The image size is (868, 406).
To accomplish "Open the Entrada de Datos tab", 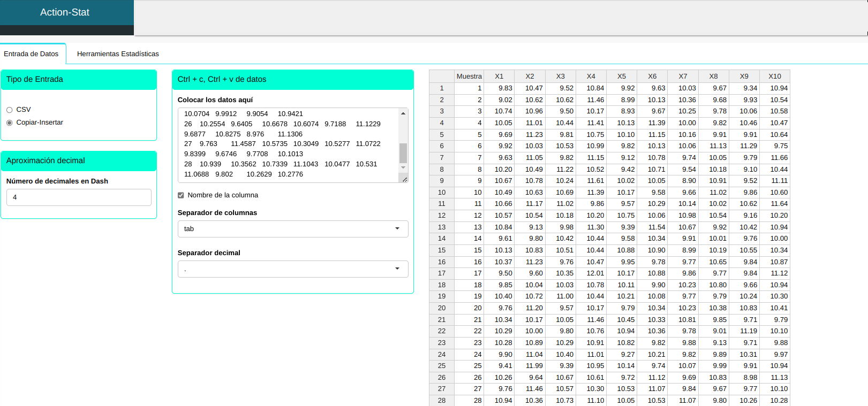I will pos(31,54).
